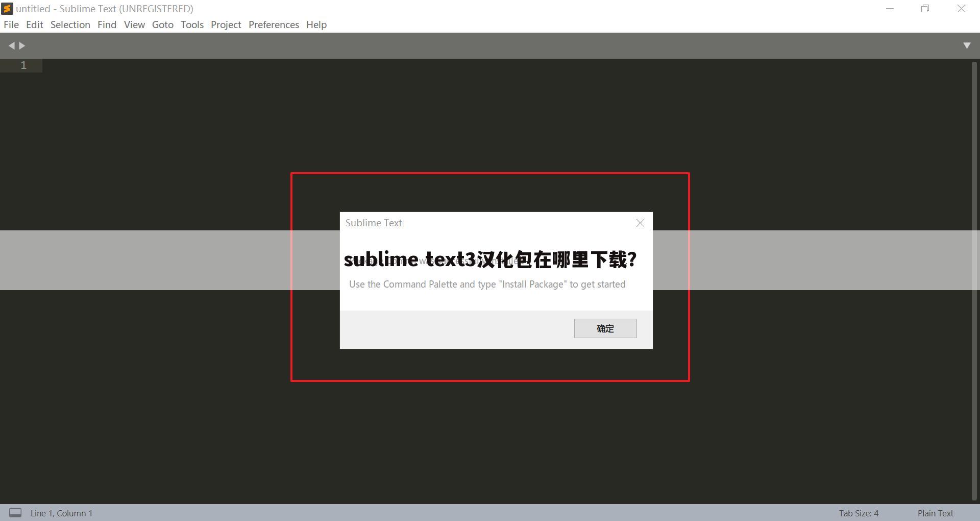Open the Tools menu
This screenshot has height=521, width=980.
(192, 25)
